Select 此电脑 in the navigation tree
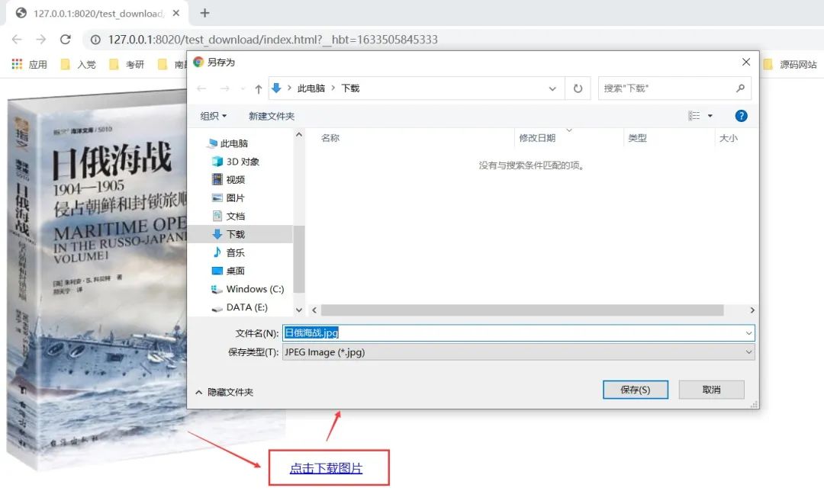The width and height of the screenshot is (824, 504). [228, 143]
